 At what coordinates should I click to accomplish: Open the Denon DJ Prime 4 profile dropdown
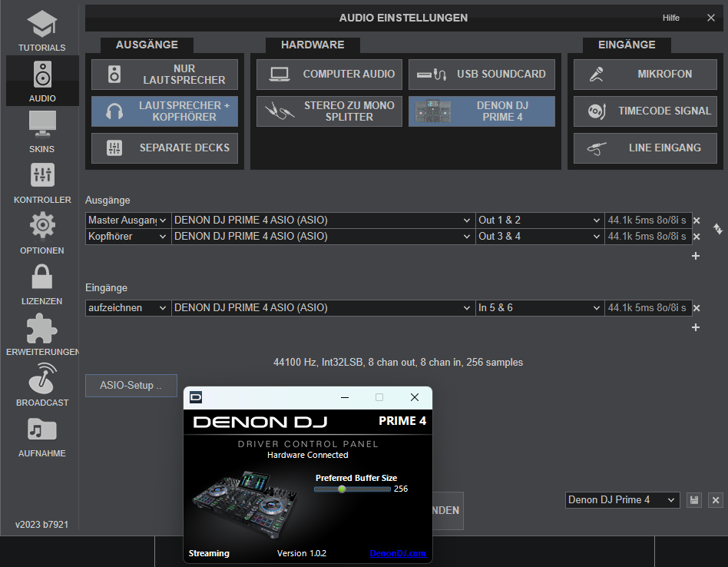click(622, 500)
